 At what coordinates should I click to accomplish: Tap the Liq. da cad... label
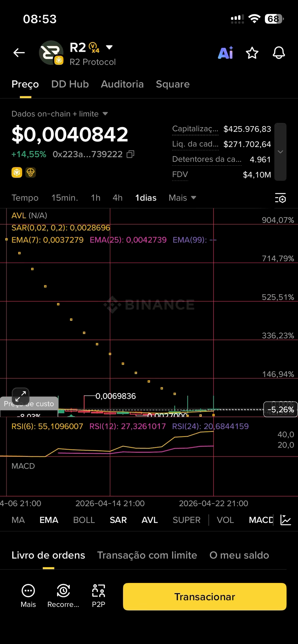195,144
